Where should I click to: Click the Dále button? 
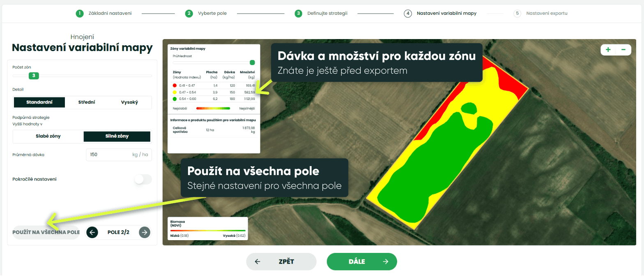(x=362, y=262)
